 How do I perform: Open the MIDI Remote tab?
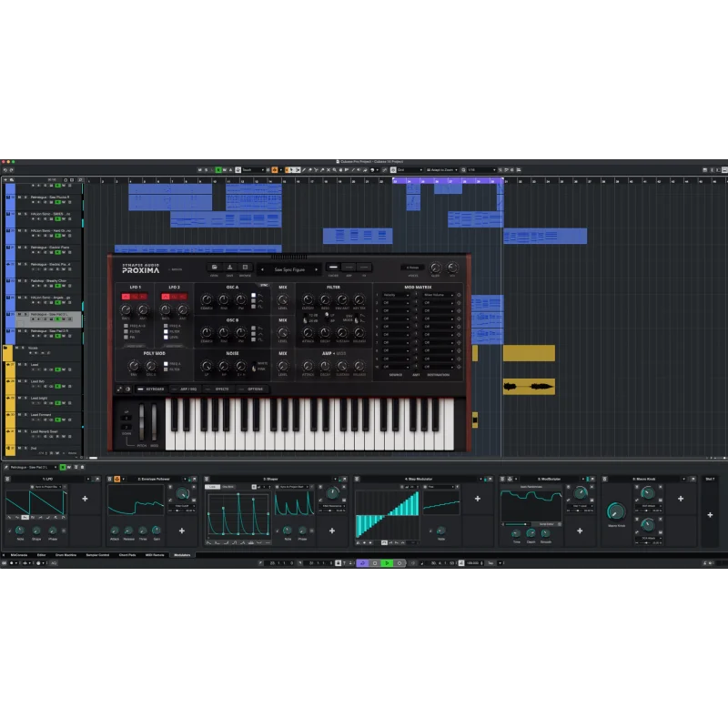155,555
